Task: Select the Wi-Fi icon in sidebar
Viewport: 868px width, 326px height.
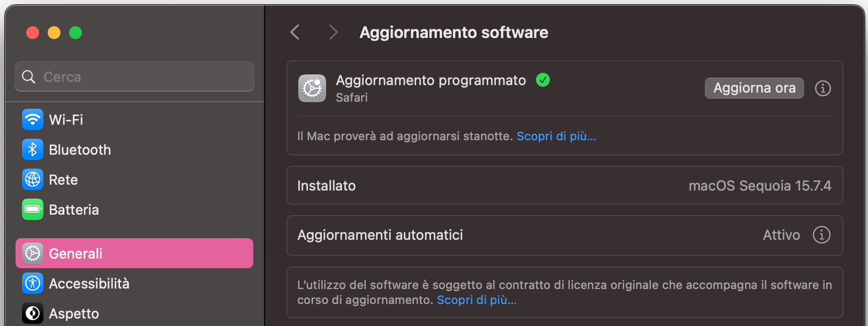Action: tap(33, 119)
